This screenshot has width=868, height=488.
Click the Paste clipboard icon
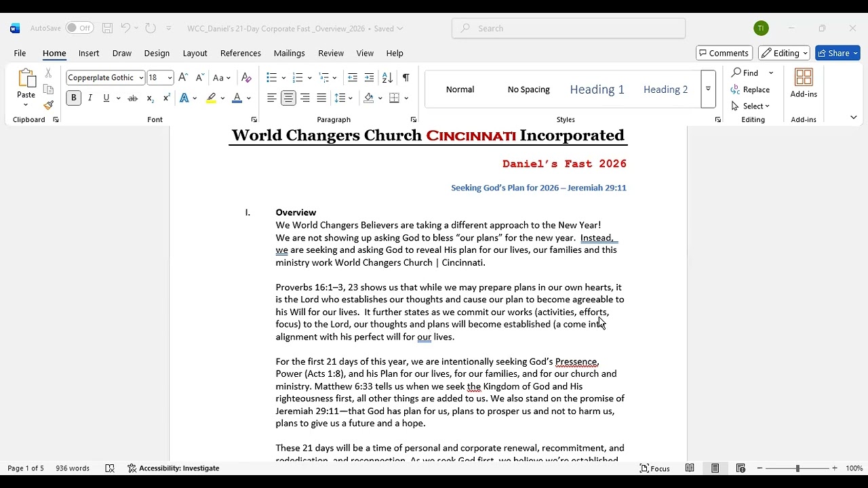[x=26, y=79]
